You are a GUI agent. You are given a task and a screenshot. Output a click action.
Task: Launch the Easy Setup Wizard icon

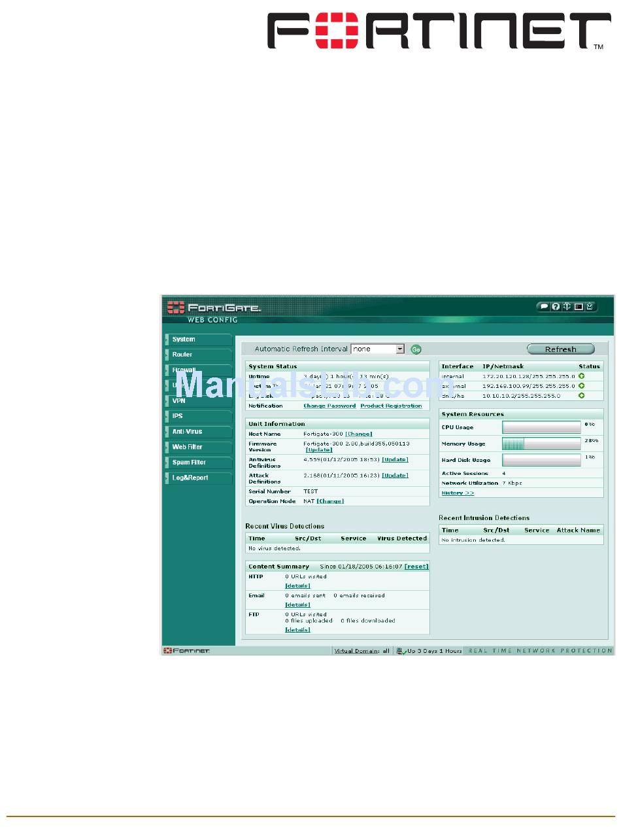click(567, 306)
